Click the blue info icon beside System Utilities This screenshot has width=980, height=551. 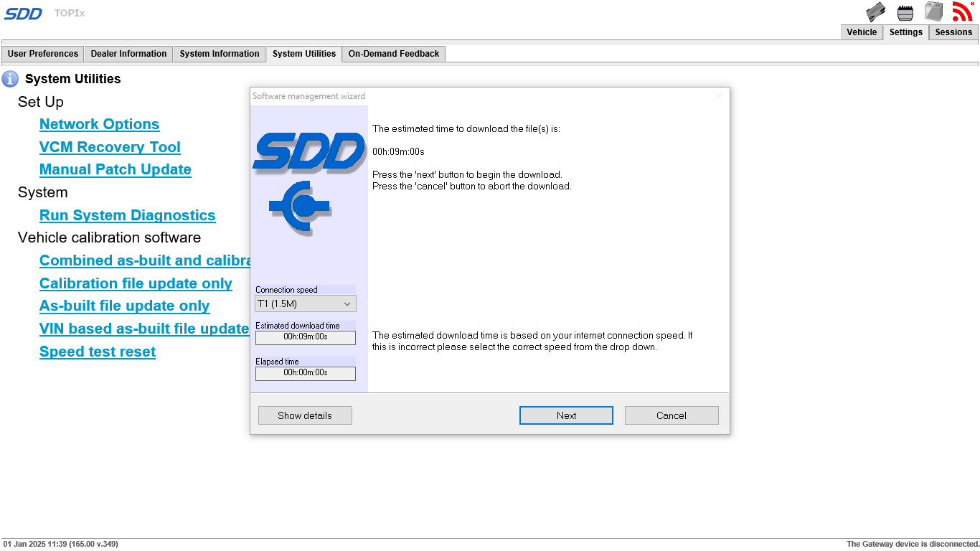[x=10, y=79]
